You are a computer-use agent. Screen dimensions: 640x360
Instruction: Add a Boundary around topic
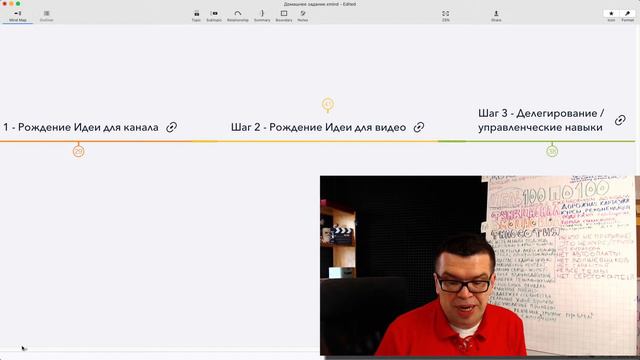(284, 16)
